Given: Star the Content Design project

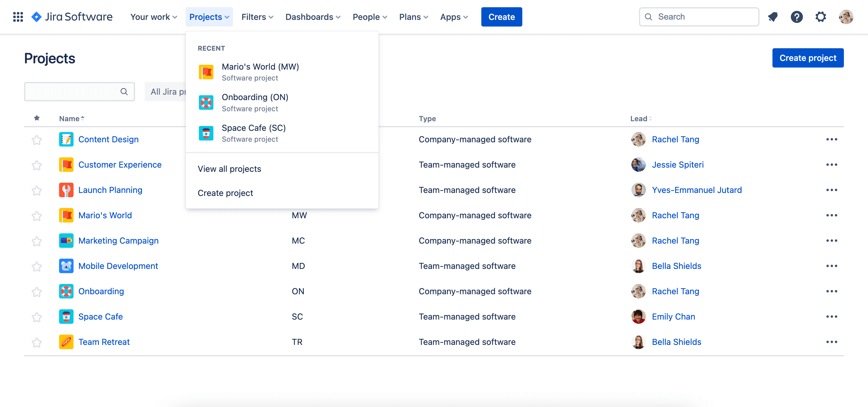Looking at the screenshot, I should pos(36,139).
